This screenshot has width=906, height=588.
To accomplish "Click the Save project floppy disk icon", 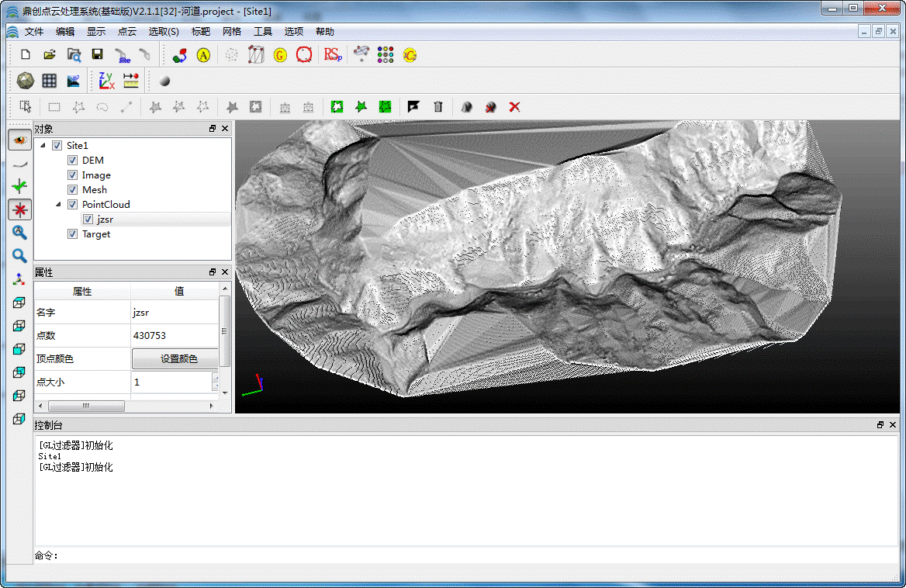I will pyautogui.click(x=97, y=55).
